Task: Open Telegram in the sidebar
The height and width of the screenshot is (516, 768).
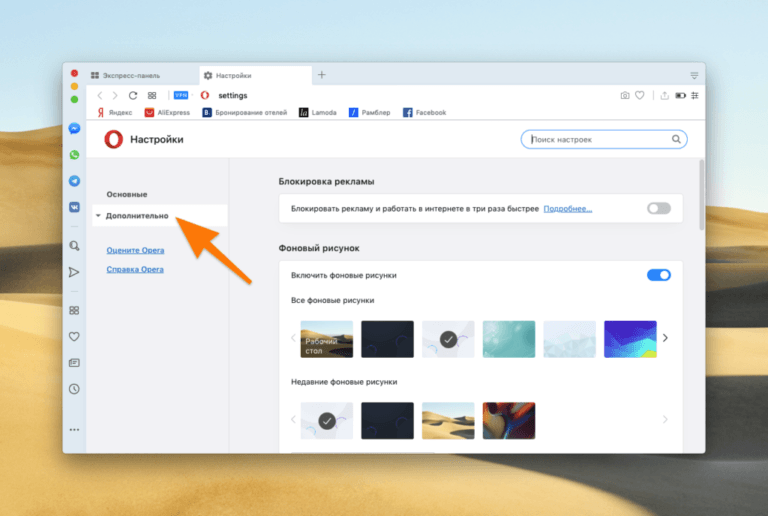Action: 74,181
